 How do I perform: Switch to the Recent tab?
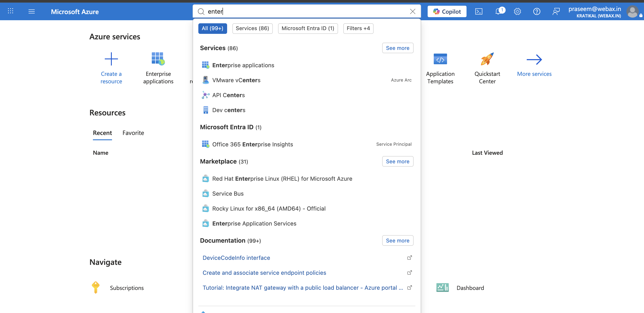click(x=102, y=133)
